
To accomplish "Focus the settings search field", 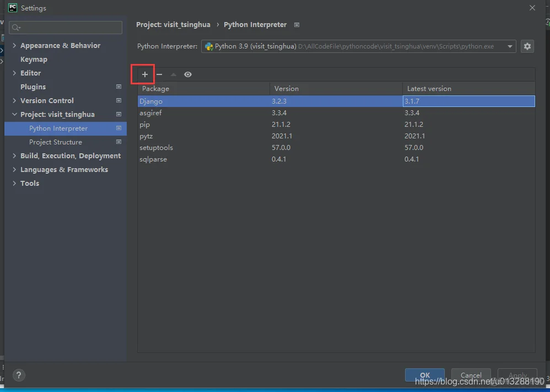I will 66,28.
